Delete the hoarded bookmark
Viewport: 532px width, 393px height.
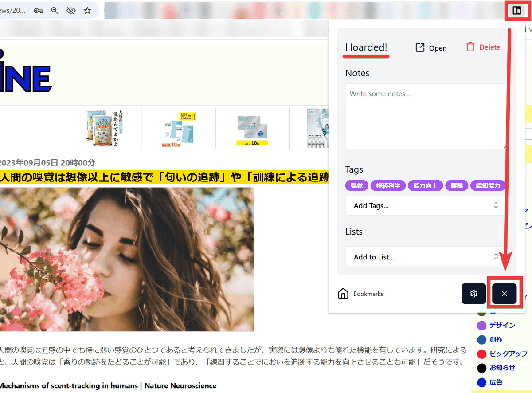[x=483, y=47]
